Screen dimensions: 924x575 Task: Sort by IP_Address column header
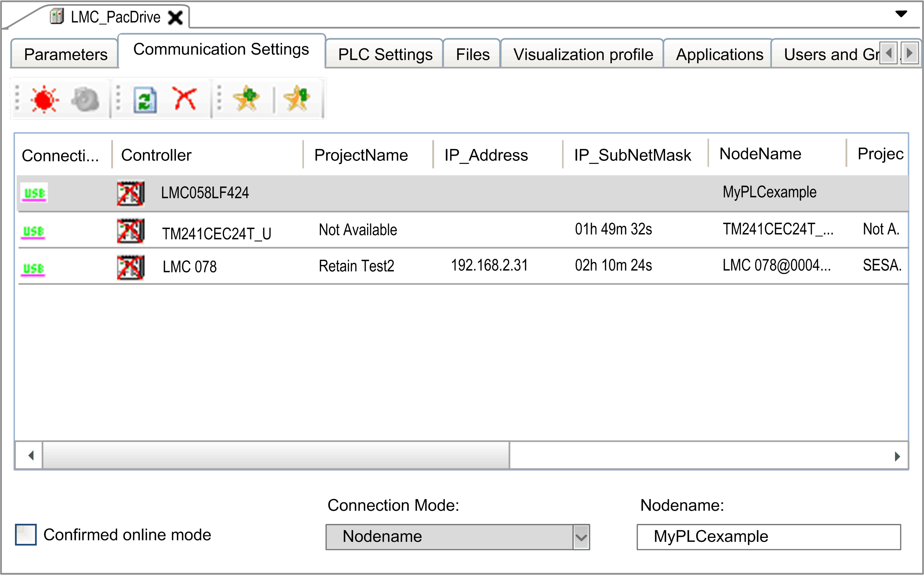498,155
